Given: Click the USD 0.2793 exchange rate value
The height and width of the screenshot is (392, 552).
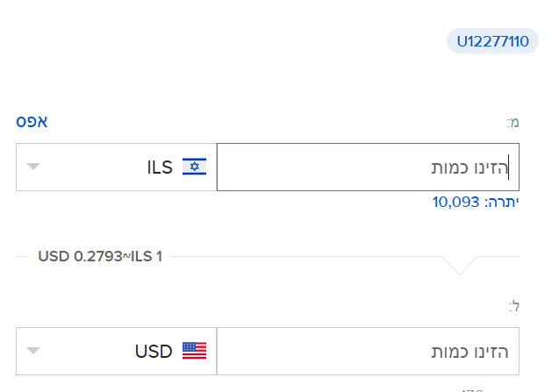Looking at the screenshot, I should [x=80, y=256].
